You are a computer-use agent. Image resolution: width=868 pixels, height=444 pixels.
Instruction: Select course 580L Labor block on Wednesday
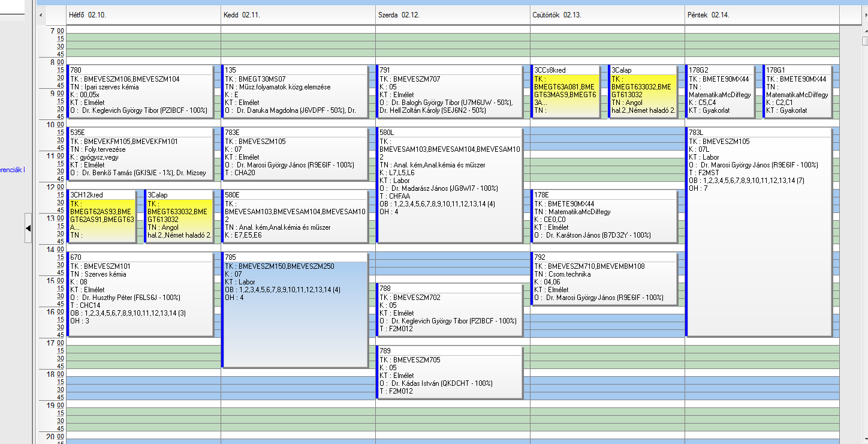point(450,185)
